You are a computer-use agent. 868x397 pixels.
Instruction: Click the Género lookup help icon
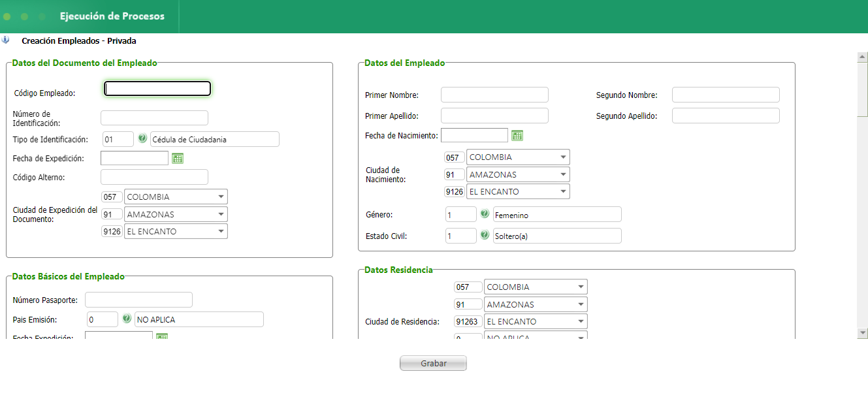[485, 214]
